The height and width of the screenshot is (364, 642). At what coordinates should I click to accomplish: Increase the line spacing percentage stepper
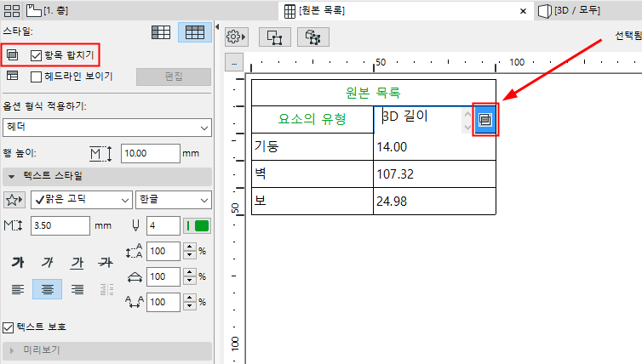(190, 247)
